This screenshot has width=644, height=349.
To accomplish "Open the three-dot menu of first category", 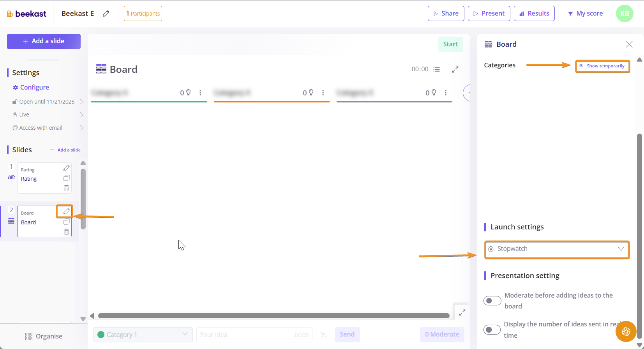I will [200, 93].
